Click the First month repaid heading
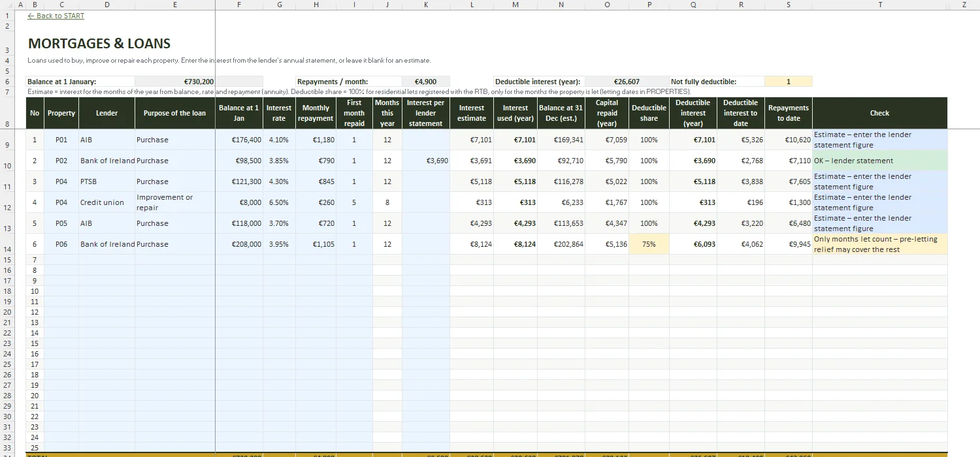The image size is (980, 457). 354,113
